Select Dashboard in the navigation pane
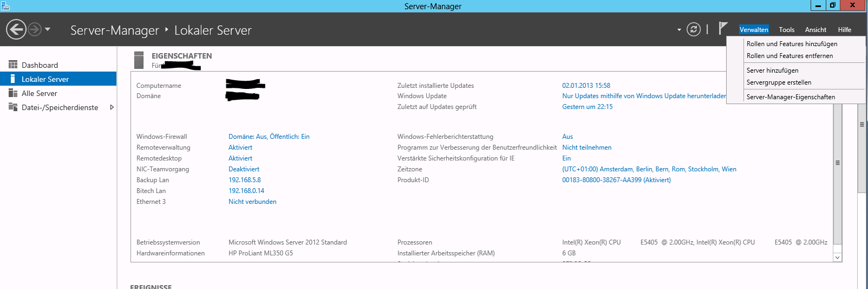This screenshot has height=289, width=868. [x=58, y=65]
